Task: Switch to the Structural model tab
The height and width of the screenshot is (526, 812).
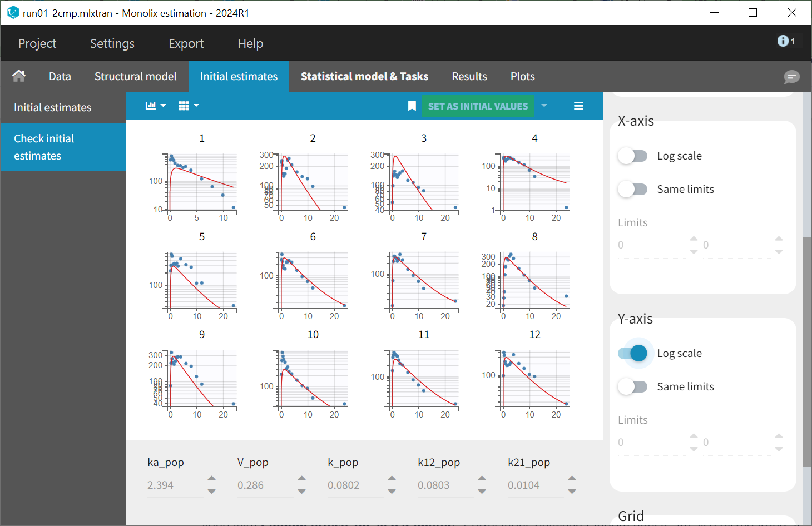Action: pos(135,77)
